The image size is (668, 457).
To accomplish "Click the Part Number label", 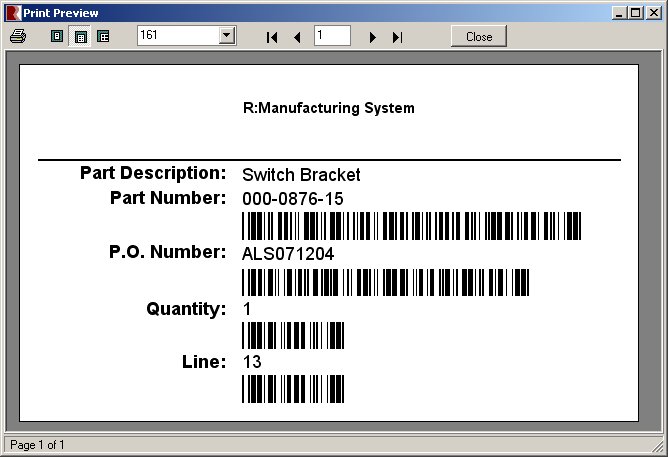I will pyautogui.click(x=168, y=198).
